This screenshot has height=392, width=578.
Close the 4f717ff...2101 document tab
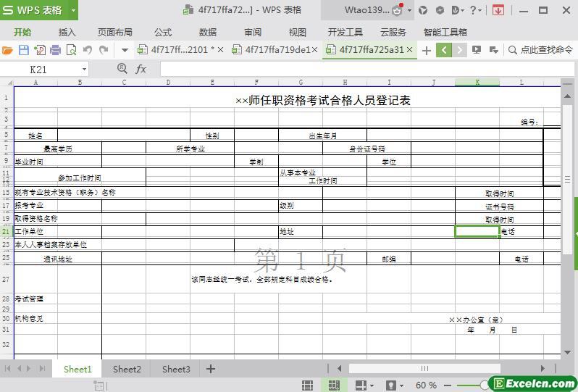point(220,50)
